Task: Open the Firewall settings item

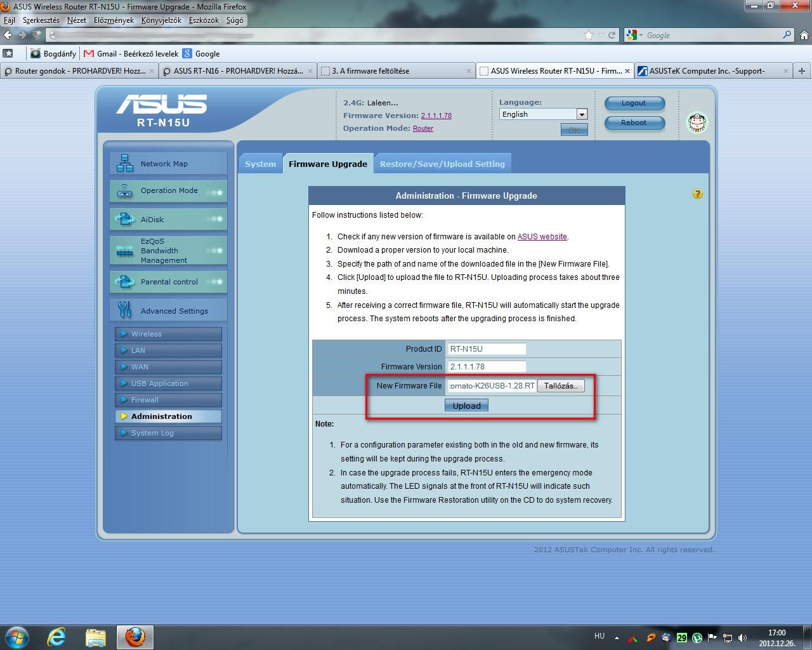Action: pyautogui.click(x=169, y=400)
